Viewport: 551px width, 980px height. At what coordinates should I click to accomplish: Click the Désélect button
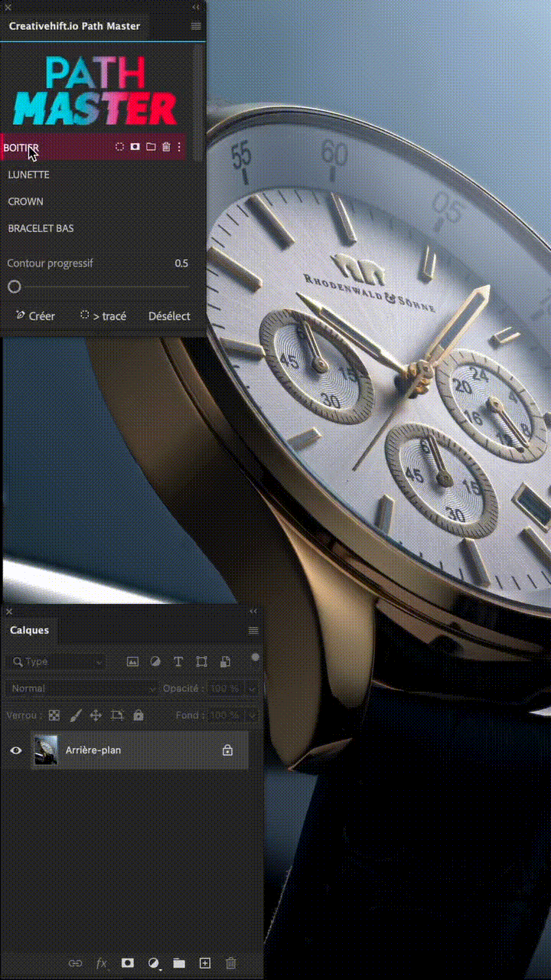(x=169, y=316)
